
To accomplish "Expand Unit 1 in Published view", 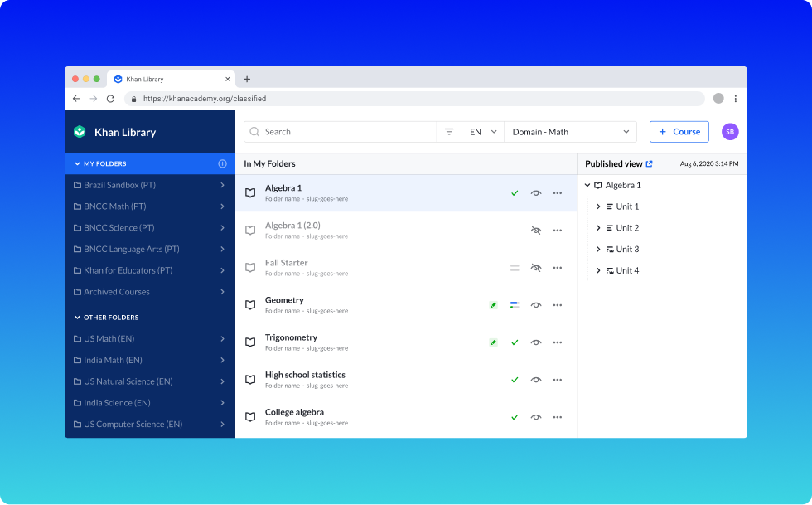I will [598, 206].
